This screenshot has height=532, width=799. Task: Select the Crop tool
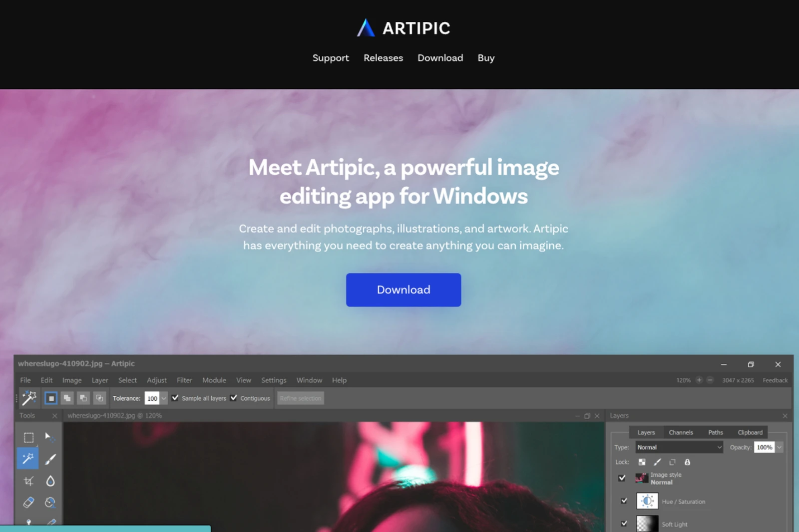(x=29, y=481)
